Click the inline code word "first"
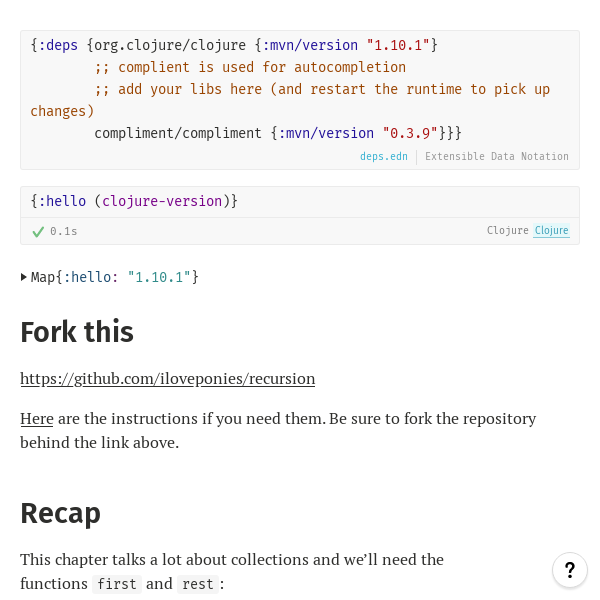 [x=117, y=584]
